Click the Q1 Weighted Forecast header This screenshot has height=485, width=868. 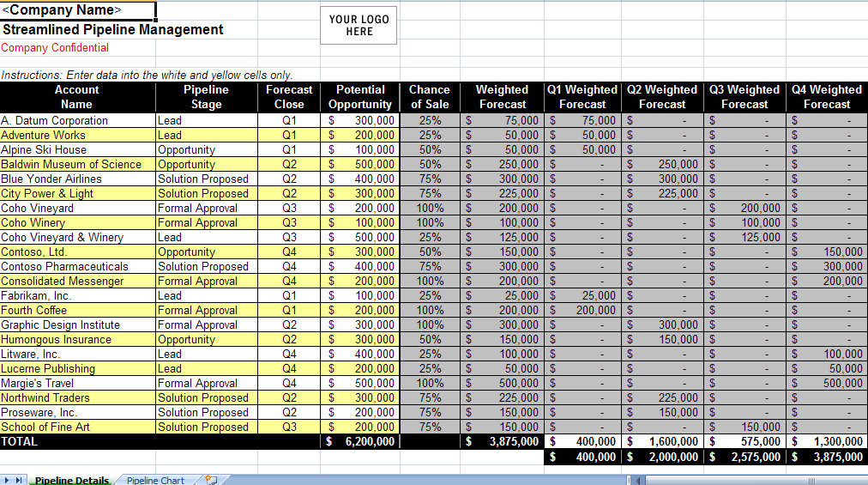[582, 97]
